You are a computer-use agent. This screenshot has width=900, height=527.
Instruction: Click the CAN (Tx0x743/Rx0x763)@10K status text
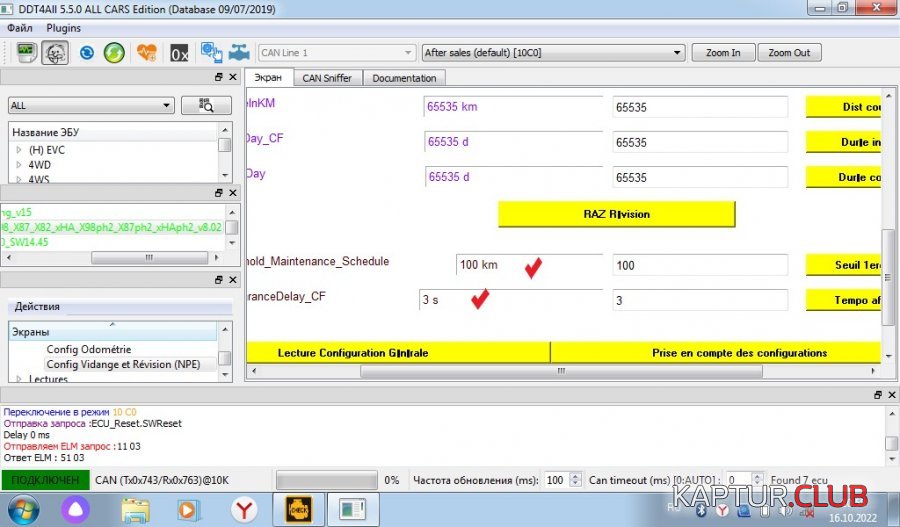162,480
